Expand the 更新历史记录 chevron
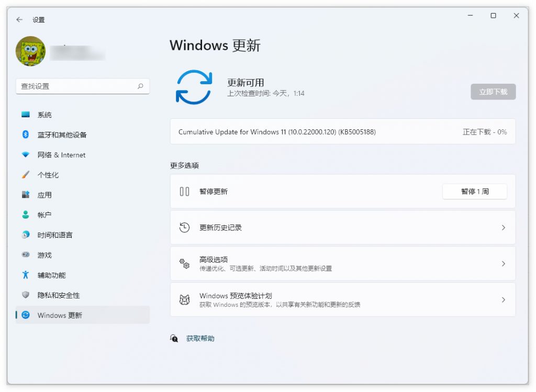Image resolution: width=536 pixels, height=392 pixels. [x=503, y=228]
